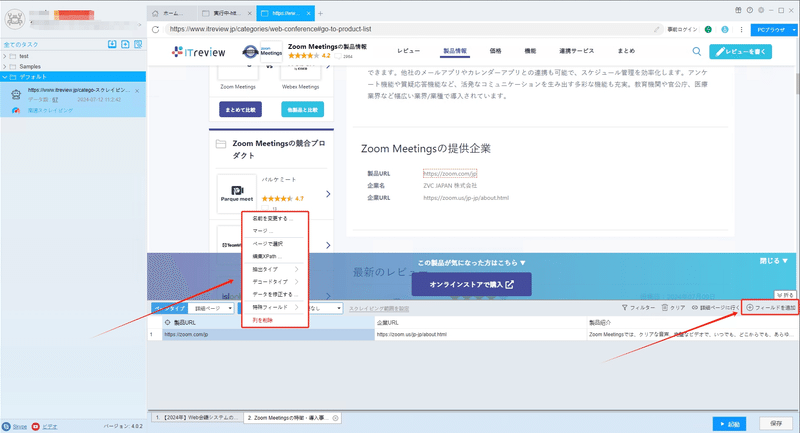This screenshot has height=433, width=800.
Task: Click the レビューを書く button
Action: (x=740, y=52)
